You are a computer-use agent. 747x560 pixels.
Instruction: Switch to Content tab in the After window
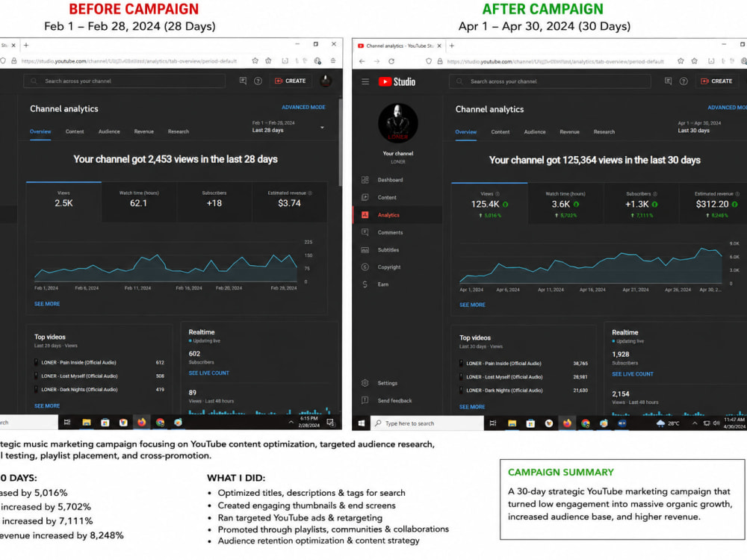tap(500, 132)
